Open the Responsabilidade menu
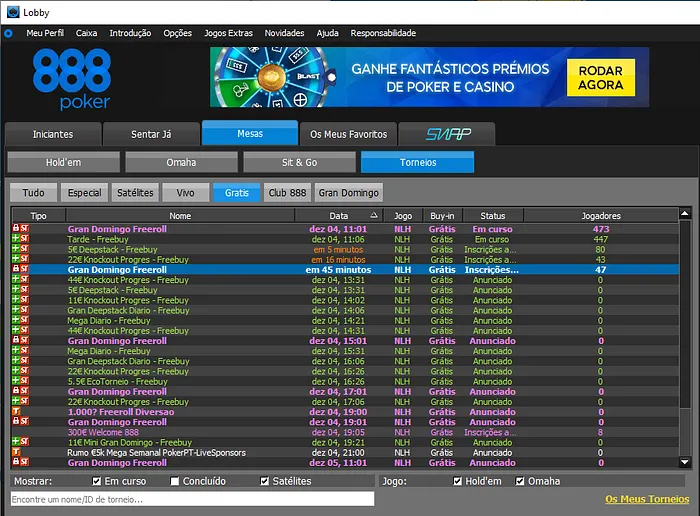Image resolution: width=700 pixels, height=516 pixels. pyautogui.click(x=383, y=33)
